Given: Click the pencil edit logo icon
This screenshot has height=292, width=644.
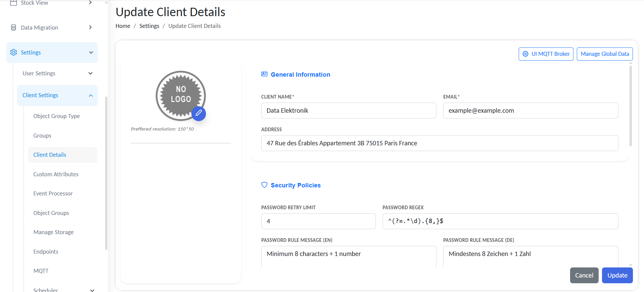Looking at the screenshot, I should tap(199, 113).
